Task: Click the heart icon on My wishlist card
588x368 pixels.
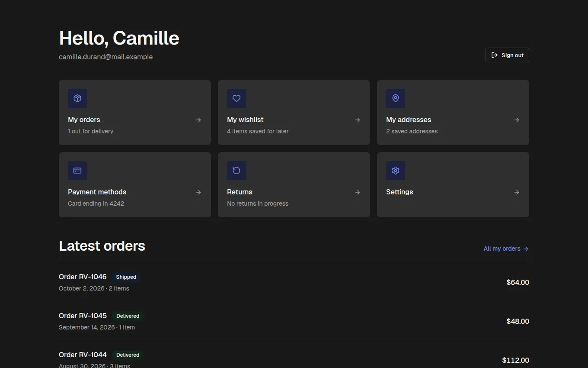Action: point(236,98)
